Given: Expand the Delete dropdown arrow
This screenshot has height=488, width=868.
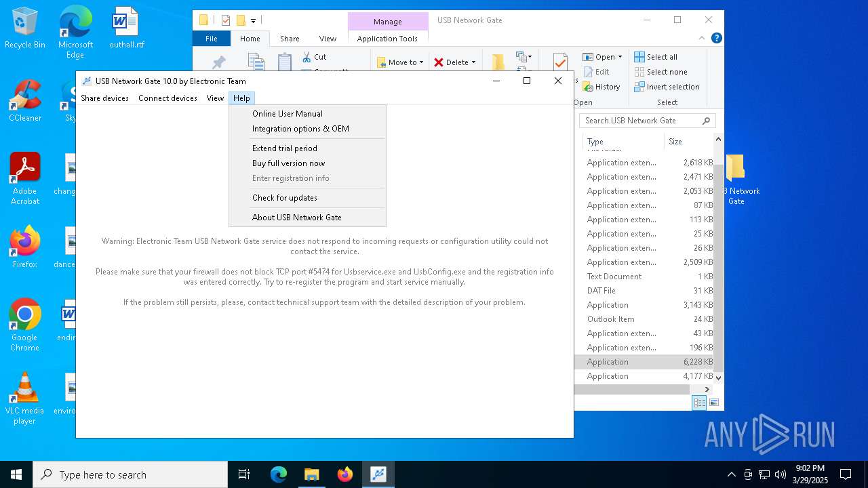Looking at the screenshot, I should tap(473, 62).
